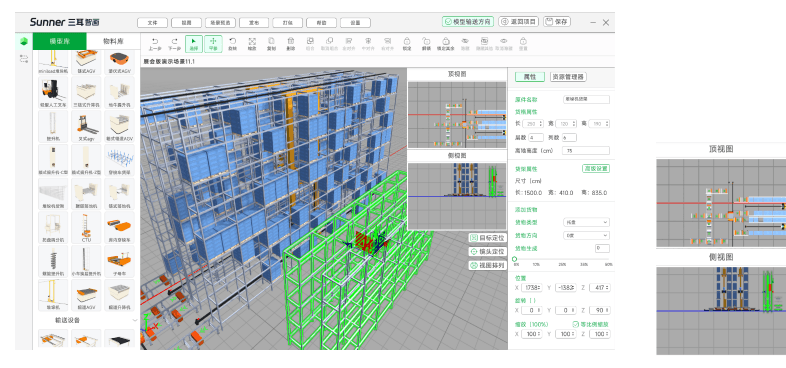Viewport: 786px width, 368px height.
Task: Click the hide-others icon in toolbar
Action: pyautogui.click(x=484, y=41)
